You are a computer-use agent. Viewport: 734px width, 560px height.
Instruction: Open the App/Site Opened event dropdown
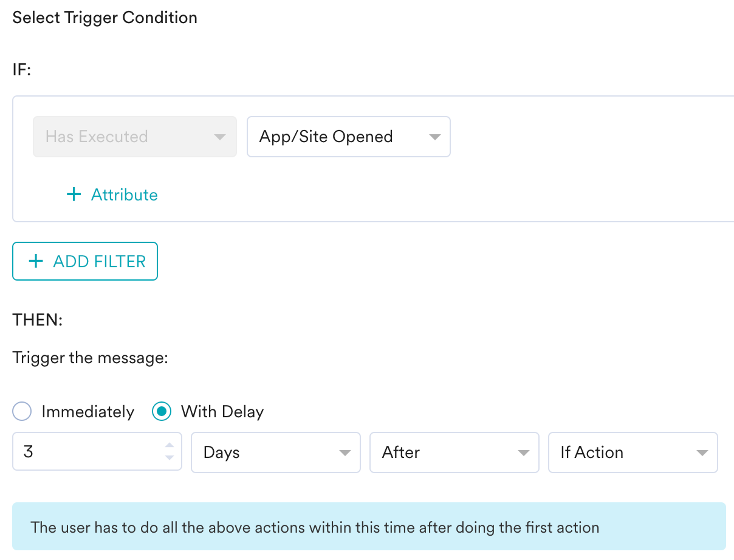click(340, 137)
